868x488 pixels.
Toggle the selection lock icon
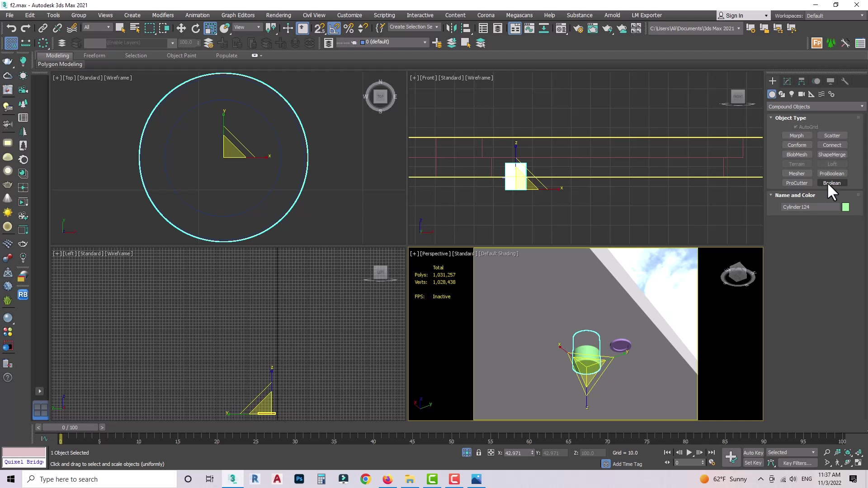tap(479, 453)
